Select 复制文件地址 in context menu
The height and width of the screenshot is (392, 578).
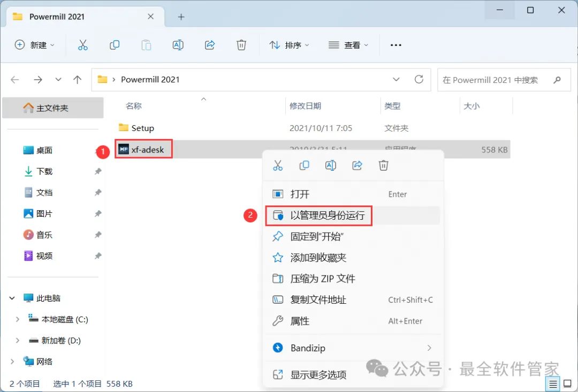[x=353, y=300]
